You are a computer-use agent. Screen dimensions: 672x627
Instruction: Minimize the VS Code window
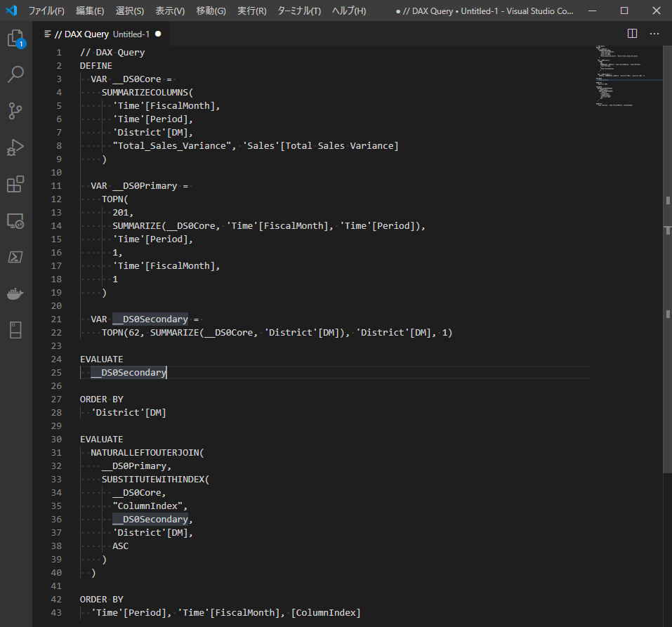592,11
